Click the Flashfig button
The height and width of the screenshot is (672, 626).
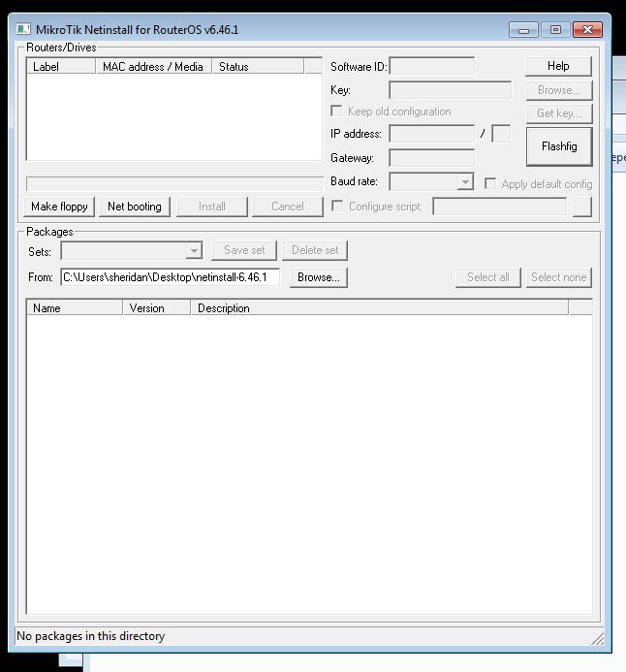pos(559,146)
